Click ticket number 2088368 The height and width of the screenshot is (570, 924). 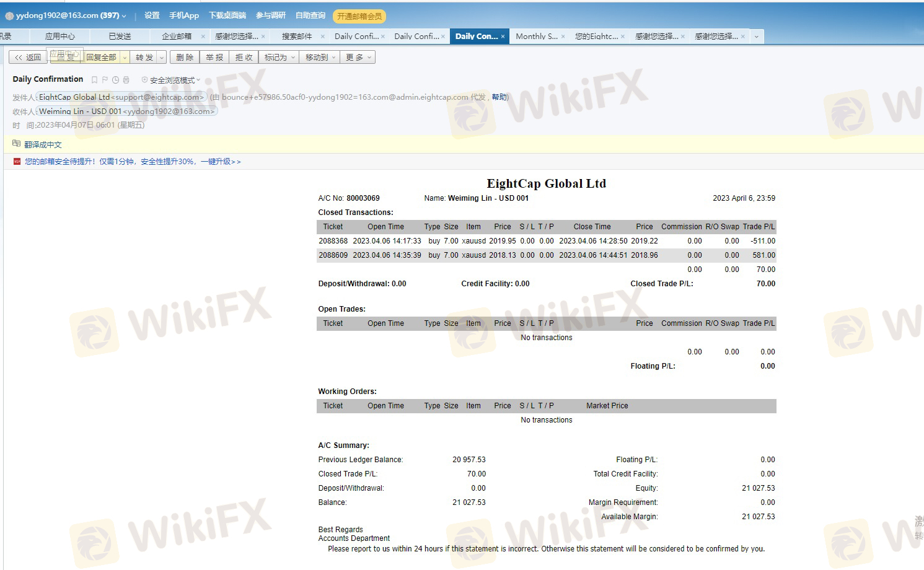[x=333, y=241]
